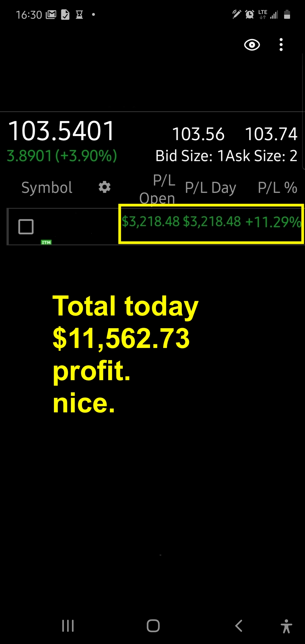Screen dimensions: 305x644
Task: Open symbol column settings gear
Action: pos(104,187)
